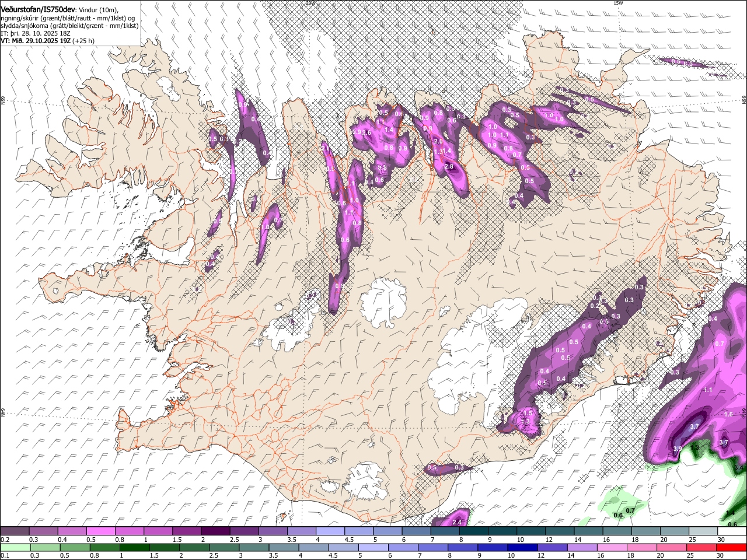Pick the bright pink swatch between 0.5 and 0.8, upper scale
747x560 pixels.
[x=100, y=531]
